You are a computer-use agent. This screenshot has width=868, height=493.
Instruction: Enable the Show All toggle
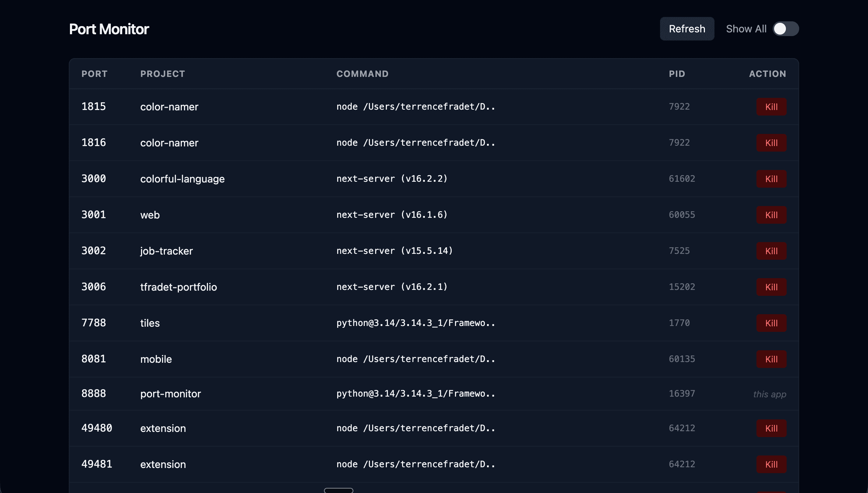point(786,29)
